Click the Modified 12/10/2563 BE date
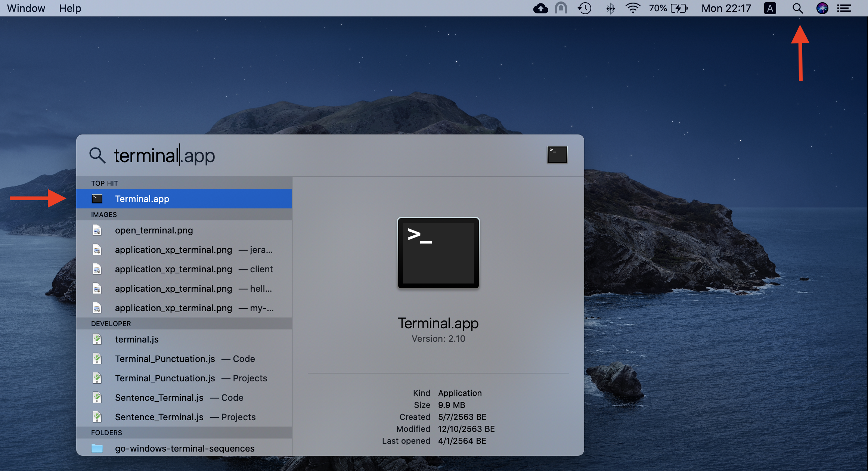This screenshot has height=471, width=868. tap(466, 429)
